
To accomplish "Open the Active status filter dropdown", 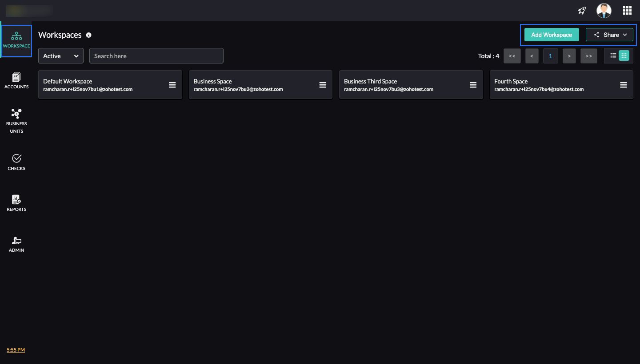I will pos(60,55).
